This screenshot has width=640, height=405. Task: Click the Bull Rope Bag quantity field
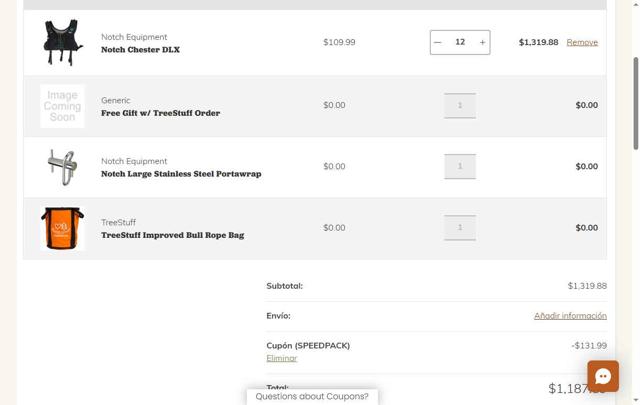(460, 227)
